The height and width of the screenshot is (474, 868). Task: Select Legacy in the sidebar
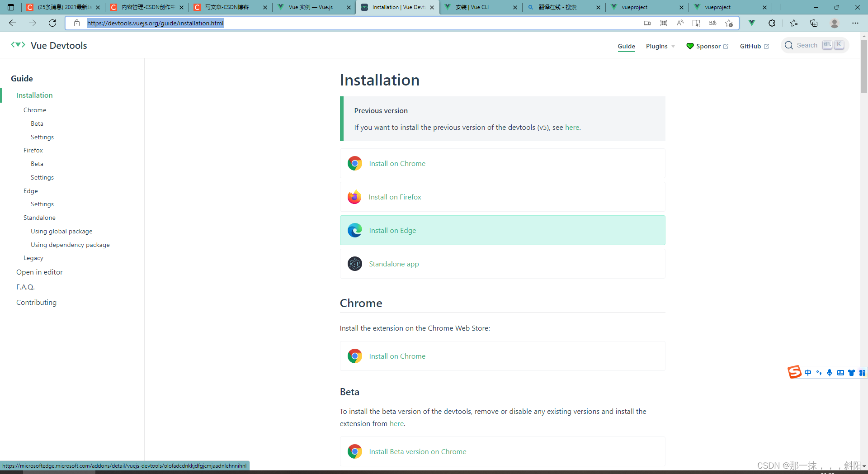coord(33,258)
